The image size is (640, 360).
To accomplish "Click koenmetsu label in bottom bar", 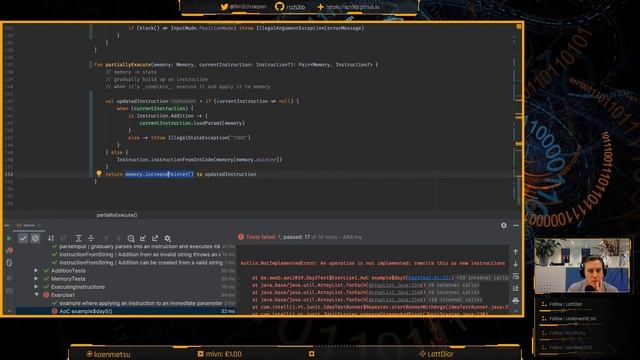I will [109, 354].
